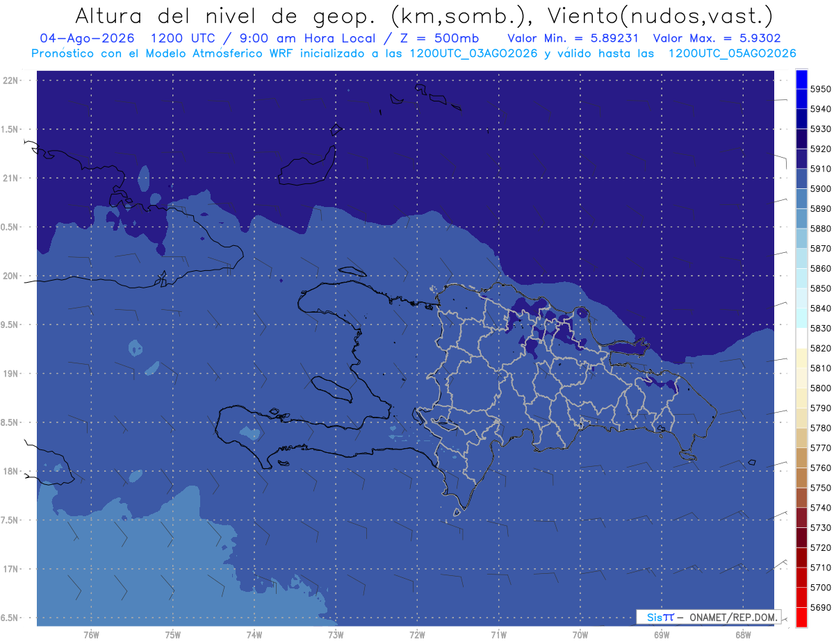
Task: Select the date text '04-Ago-2026'
Action: click(x=88, y=39)
